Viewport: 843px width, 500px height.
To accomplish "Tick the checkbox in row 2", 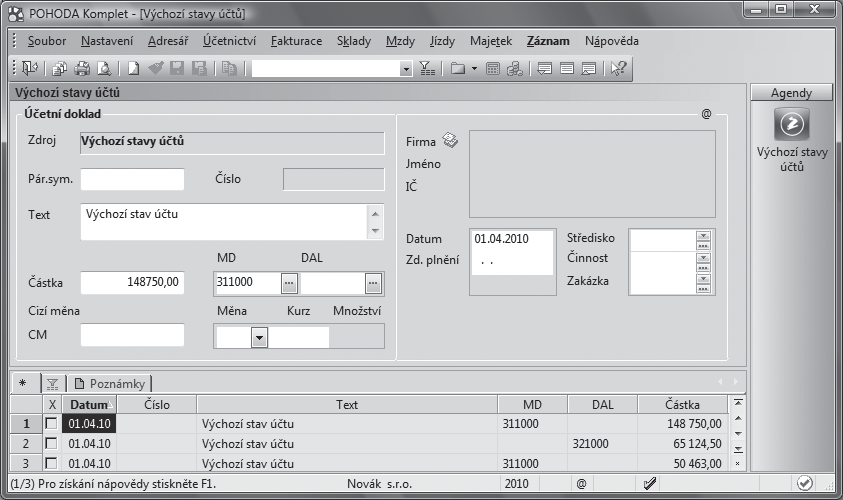I will click(51, 444).
